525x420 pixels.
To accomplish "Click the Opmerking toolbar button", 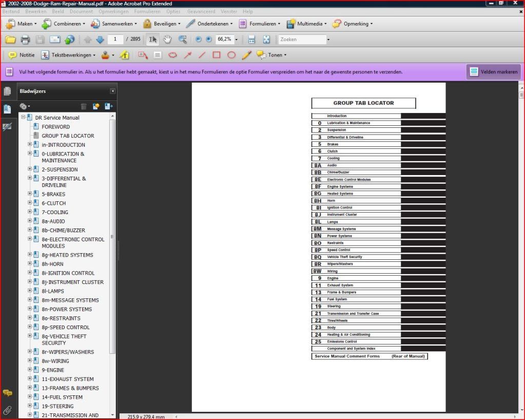I will coord(352,24).
